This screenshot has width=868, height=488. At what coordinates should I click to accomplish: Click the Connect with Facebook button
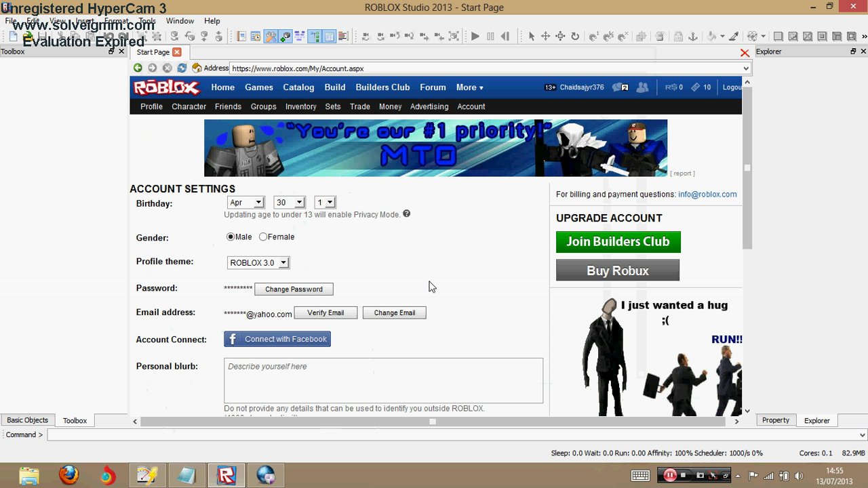pyautogui.click(x=277, y=340)
